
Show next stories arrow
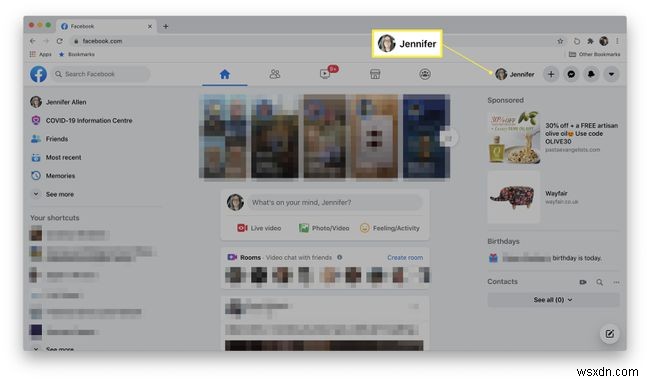[x=449, y=138]
